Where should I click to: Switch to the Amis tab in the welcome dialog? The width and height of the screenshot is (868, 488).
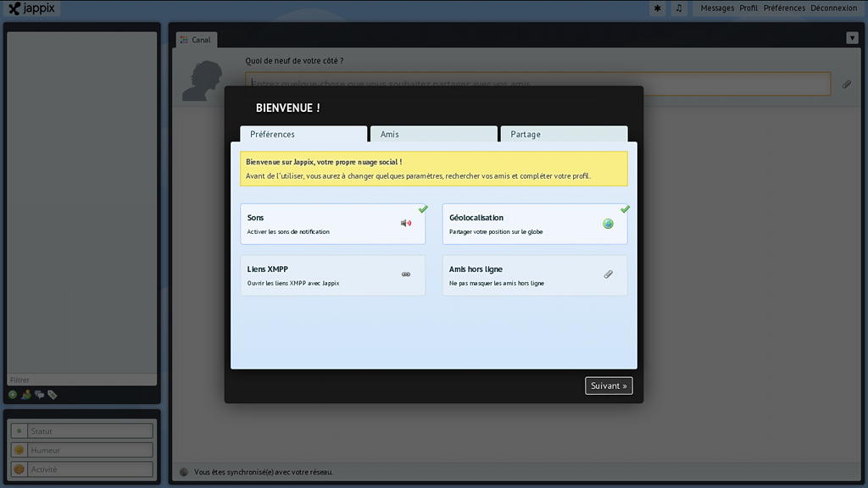(433, 134)
